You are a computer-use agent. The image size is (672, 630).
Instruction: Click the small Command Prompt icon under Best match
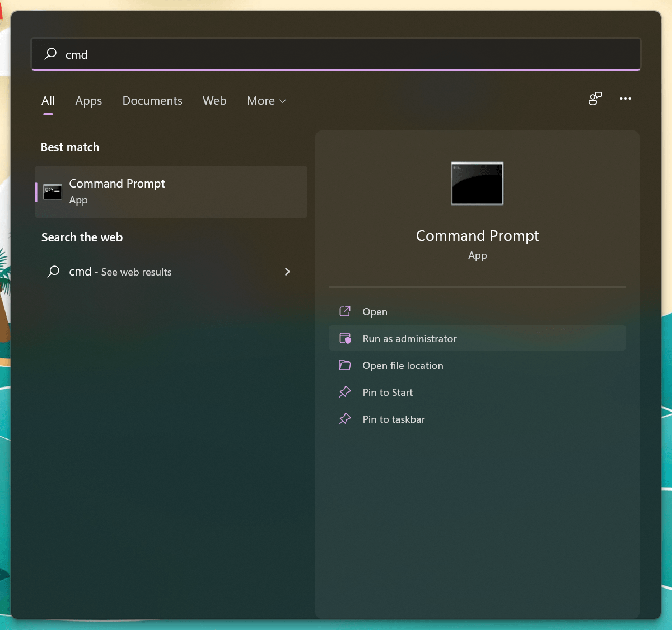[x=53, y=192]
